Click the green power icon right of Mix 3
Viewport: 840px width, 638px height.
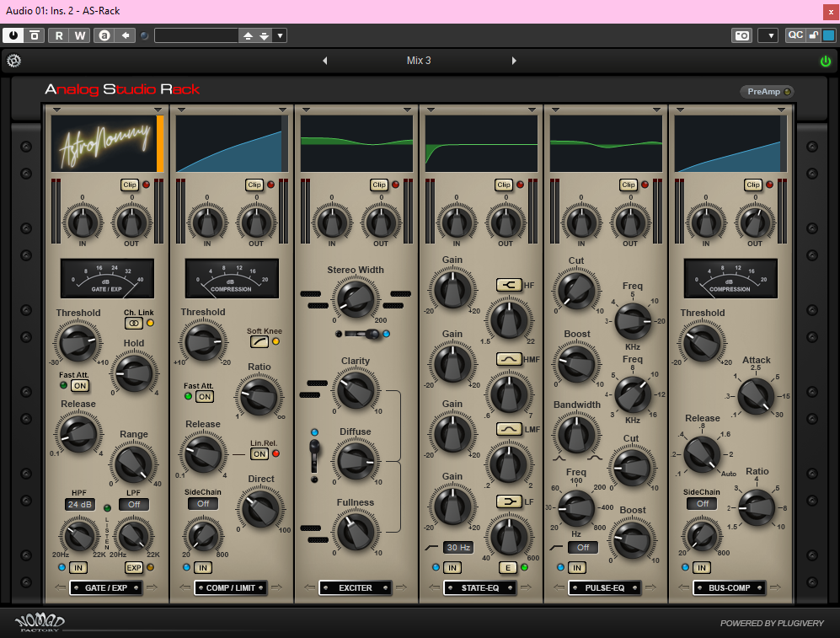[x=826, y=61]
